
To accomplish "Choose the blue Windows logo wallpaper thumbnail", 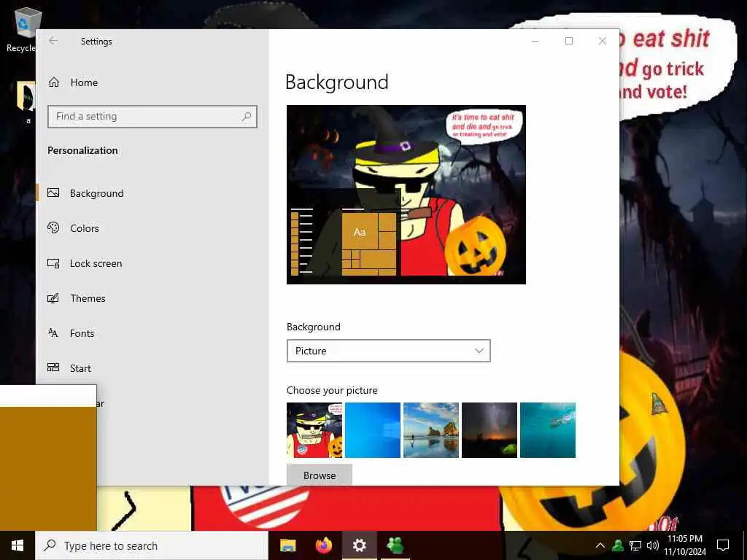I will [373, 430].
